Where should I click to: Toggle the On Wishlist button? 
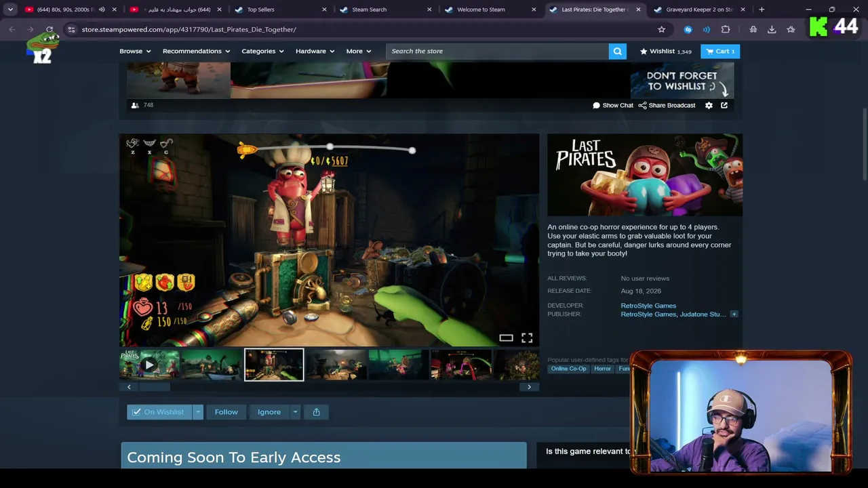(159, 412)
